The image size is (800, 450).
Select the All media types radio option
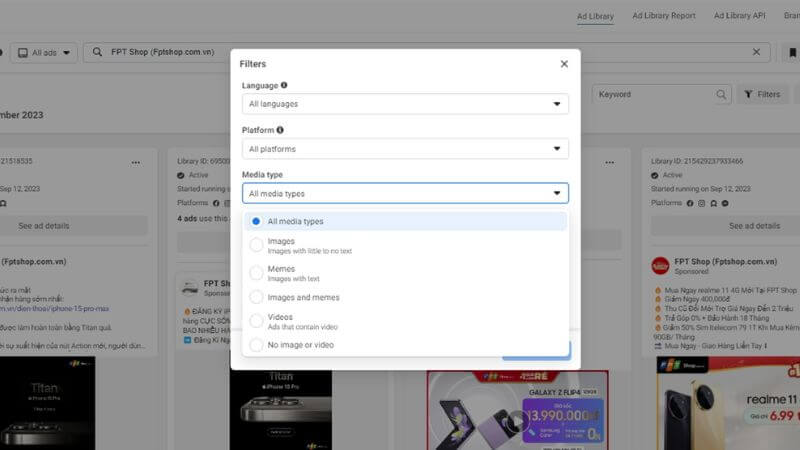coord(257,221)
